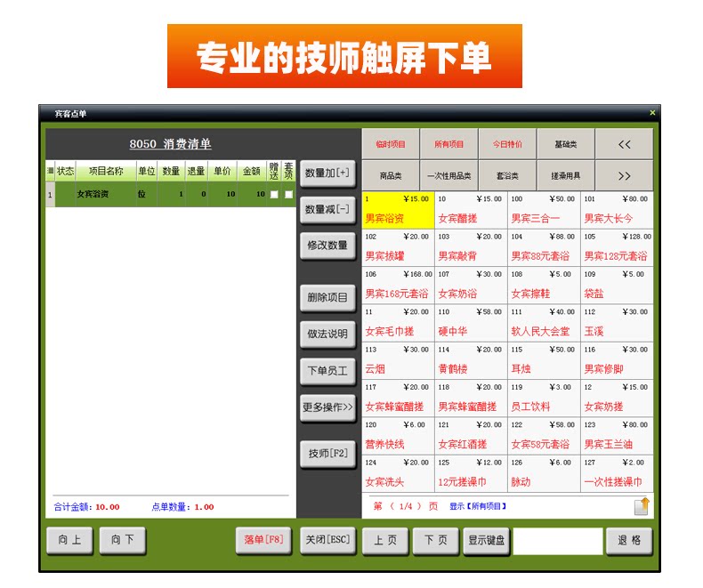Add item 男宾浴资 ¥15.00
This screenshot has width=703, height=588.
point(398,210)
